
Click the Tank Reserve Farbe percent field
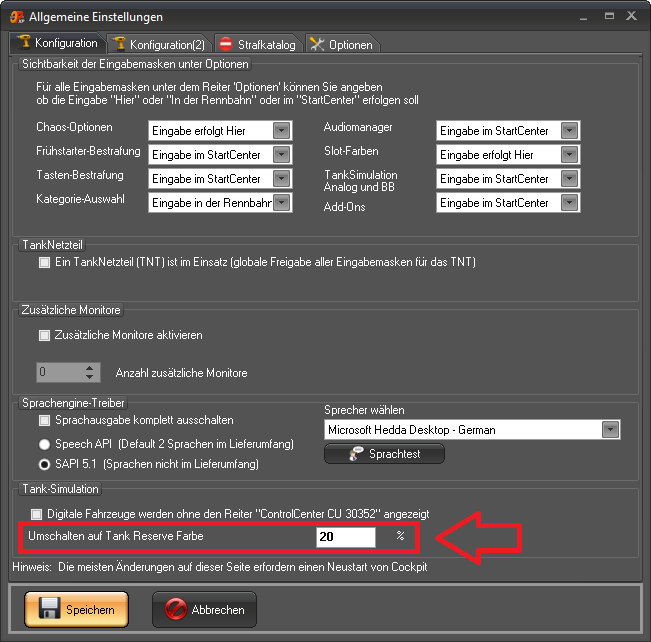[x=346, y=537]
